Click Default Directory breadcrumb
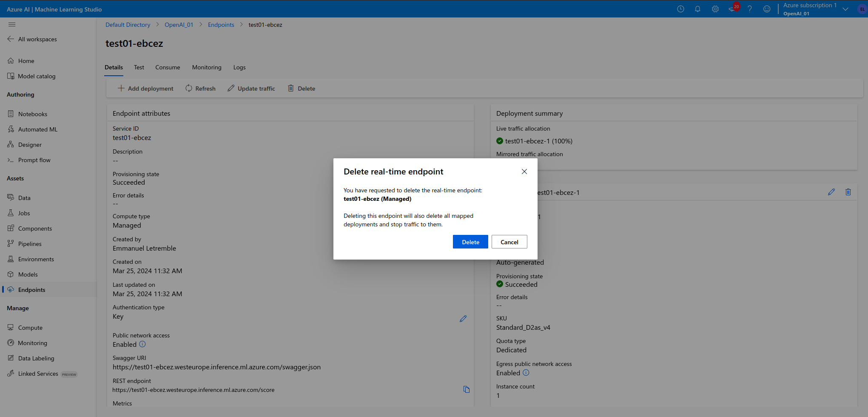Viewport: 868px width, 417px height. pyautogui.click(x=128, y=25)
